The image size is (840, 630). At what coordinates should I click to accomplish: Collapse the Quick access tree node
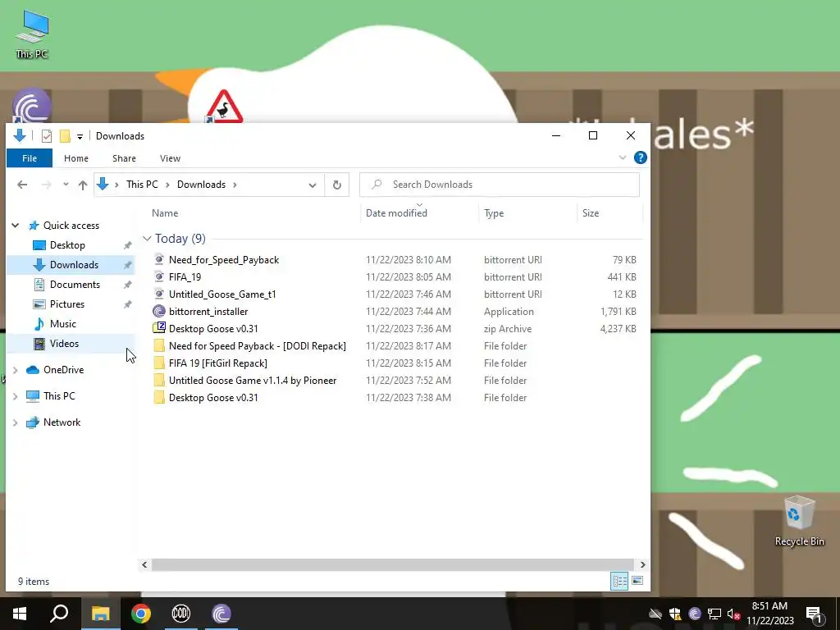16,226
